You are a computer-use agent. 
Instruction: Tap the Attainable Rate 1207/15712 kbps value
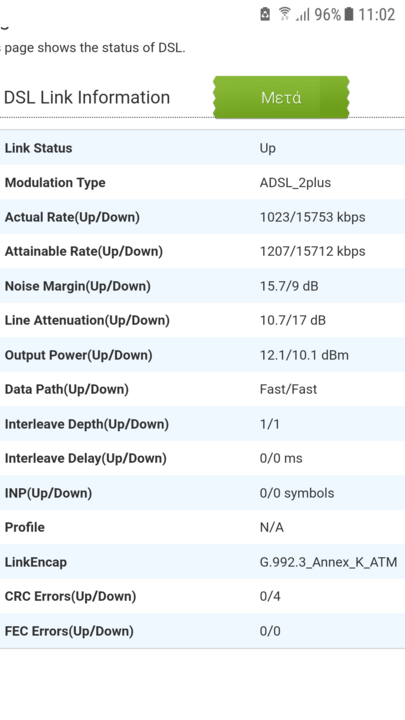tap(313, 251)
